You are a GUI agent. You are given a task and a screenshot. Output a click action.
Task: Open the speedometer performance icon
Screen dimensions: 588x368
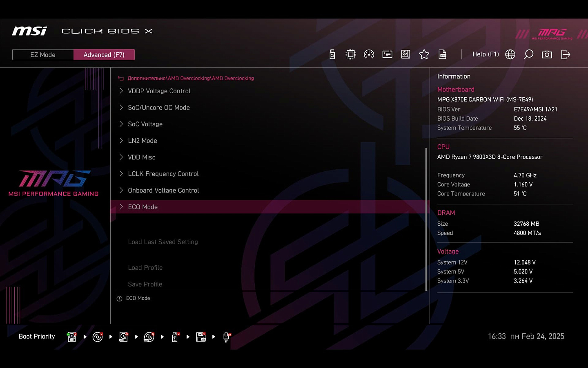(369, 54)
